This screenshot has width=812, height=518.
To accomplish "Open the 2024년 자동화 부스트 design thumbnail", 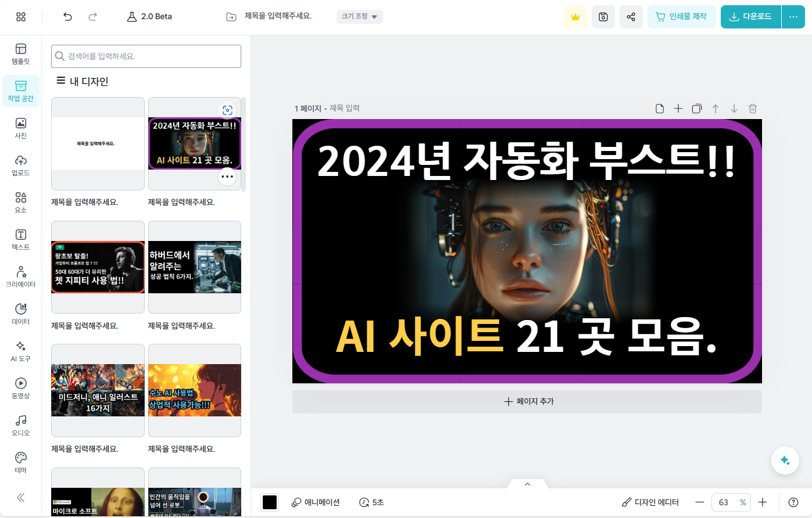I will [x=195, y=143].
